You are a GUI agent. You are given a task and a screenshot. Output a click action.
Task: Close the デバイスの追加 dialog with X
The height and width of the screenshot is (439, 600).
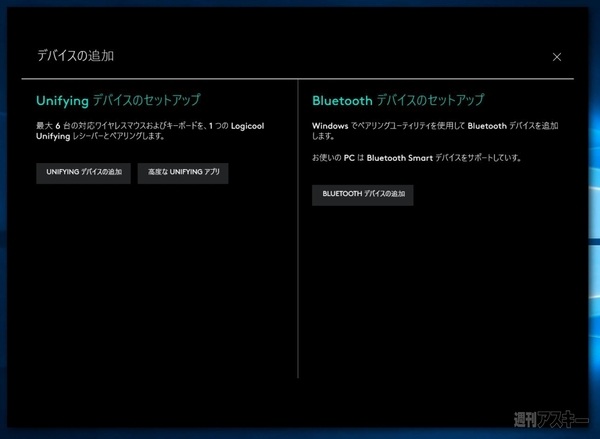coord(557,57)
